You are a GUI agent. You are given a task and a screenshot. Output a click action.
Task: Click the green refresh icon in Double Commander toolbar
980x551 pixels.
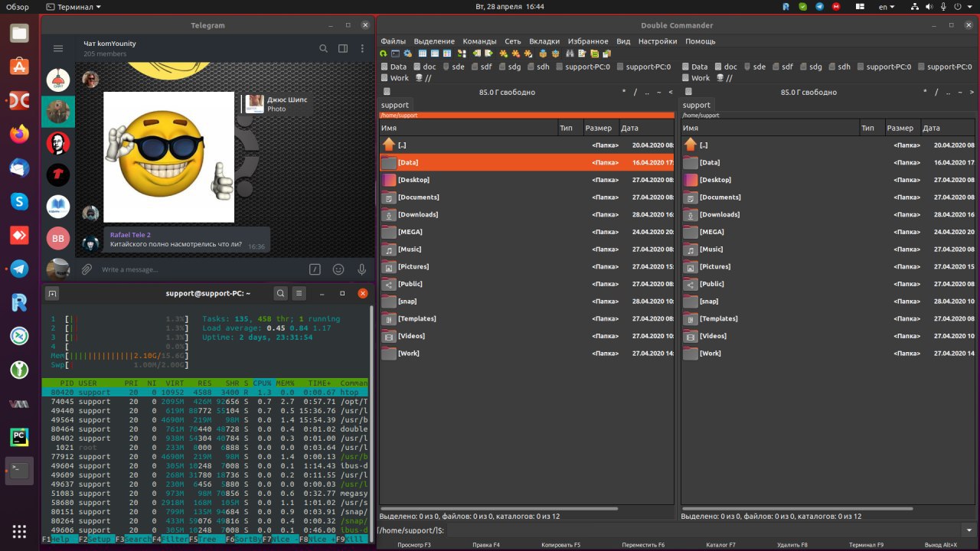(383, 54)
